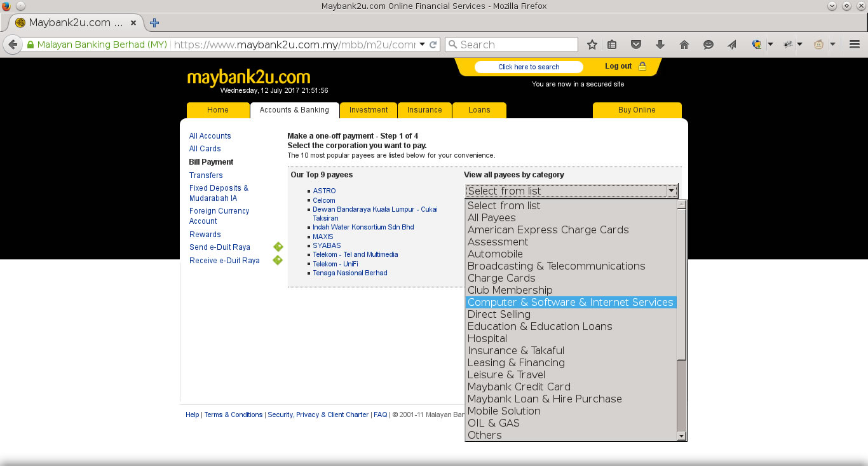Open All Accounts in sidebar
The image size is (868, 466).
(210, 136)
